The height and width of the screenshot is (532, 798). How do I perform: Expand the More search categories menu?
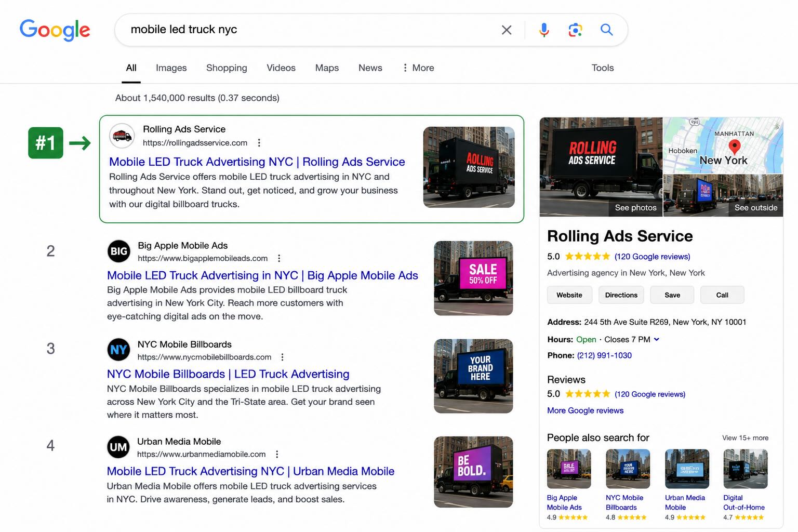coord(418,68)
